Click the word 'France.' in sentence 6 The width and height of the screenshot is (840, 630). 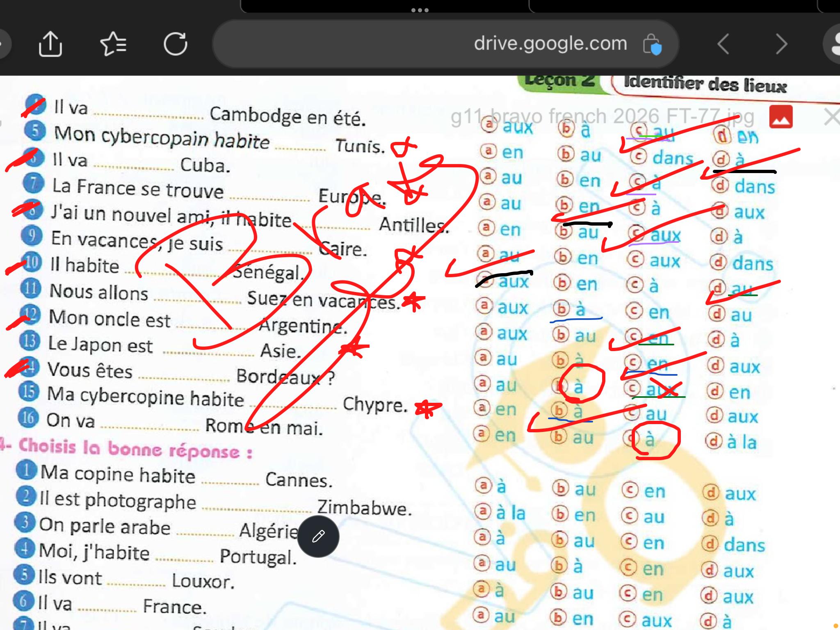click(x=175, y=607)
